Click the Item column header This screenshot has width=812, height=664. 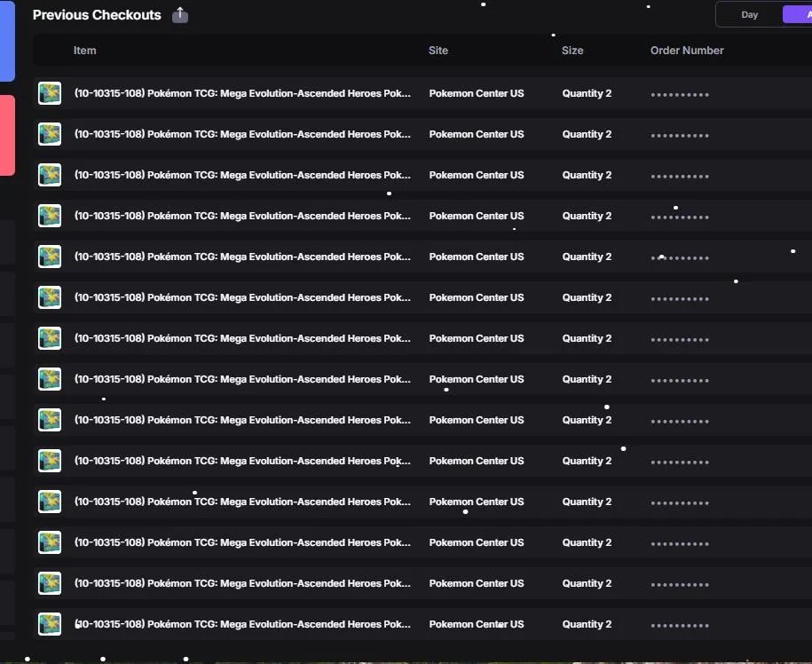[84, 51]
